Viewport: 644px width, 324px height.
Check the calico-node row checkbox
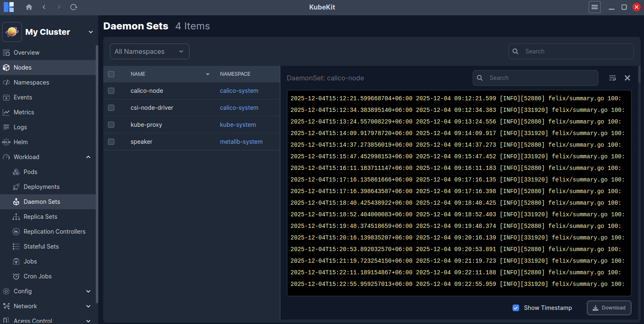(x=111, y=90)
